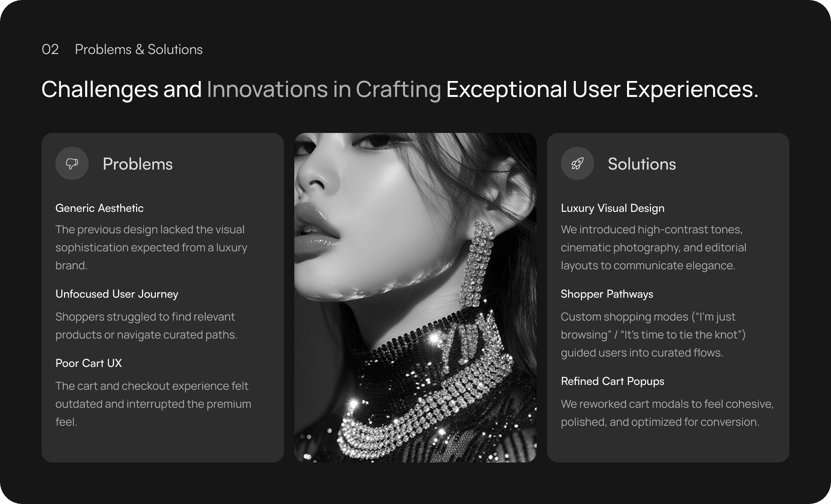Click the Problems card title
The width and height of the screenshot is (831, 504).
click(x=137, y=164)
